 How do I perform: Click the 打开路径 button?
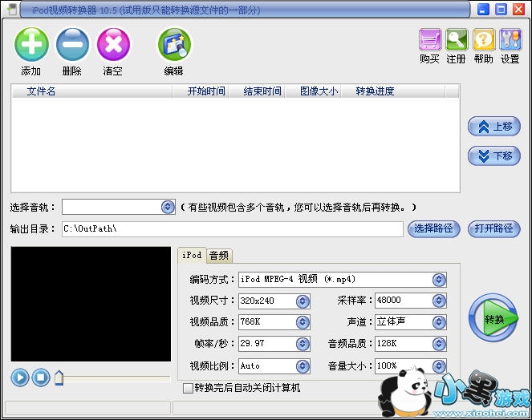tap(494, 228)
